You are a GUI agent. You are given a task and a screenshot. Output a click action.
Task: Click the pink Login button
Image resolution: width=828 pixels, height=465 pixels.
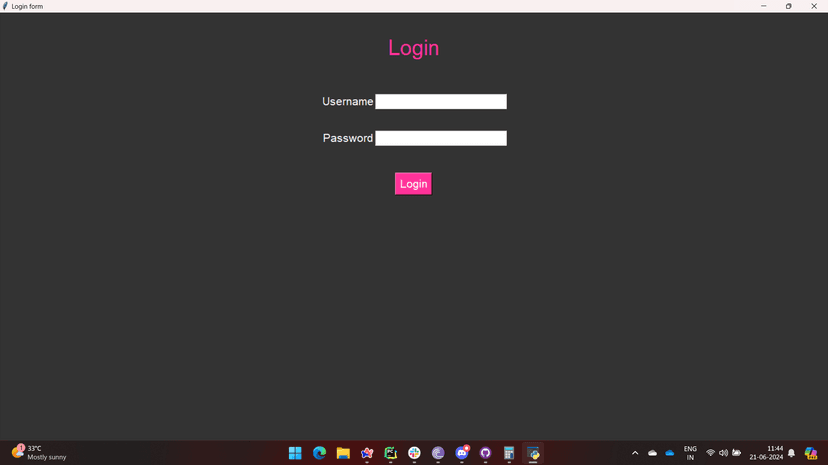[413, 184]
